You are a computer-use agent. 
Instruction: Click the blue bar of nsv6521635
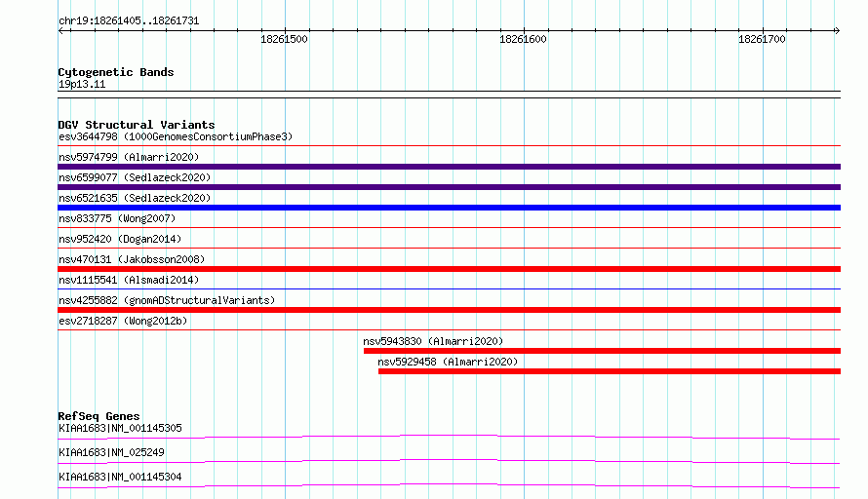449,208
